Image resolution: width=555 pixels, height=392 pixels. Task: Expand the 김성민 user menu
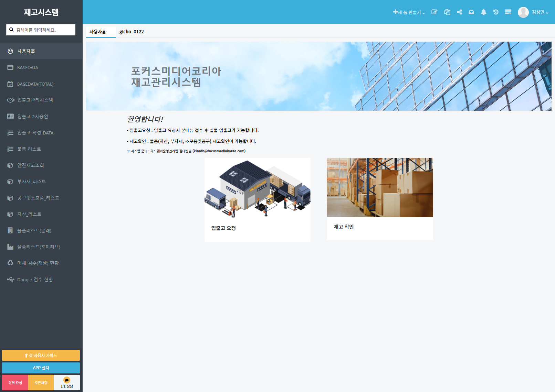click(x=540, y=12)
